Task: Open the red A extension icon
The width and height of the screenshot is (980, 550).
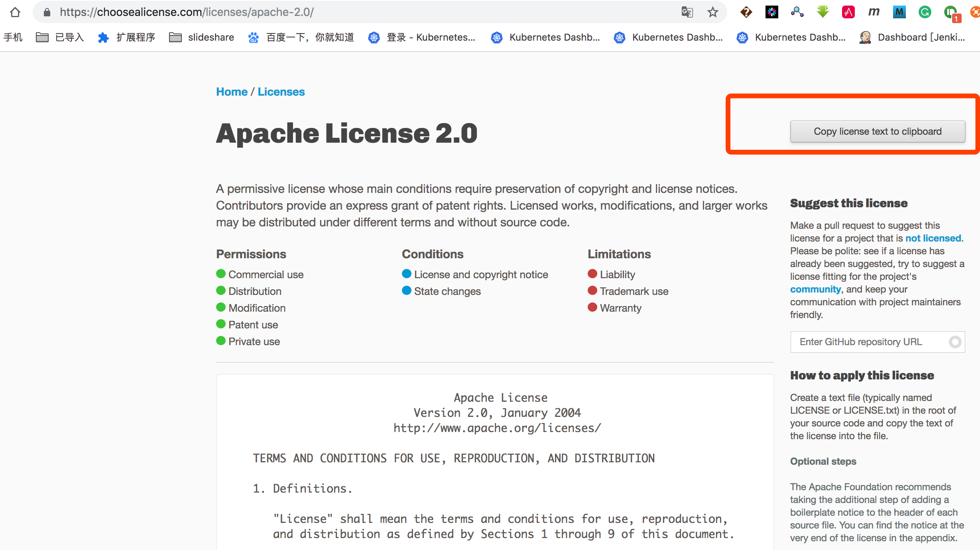Action: (848, 12)
